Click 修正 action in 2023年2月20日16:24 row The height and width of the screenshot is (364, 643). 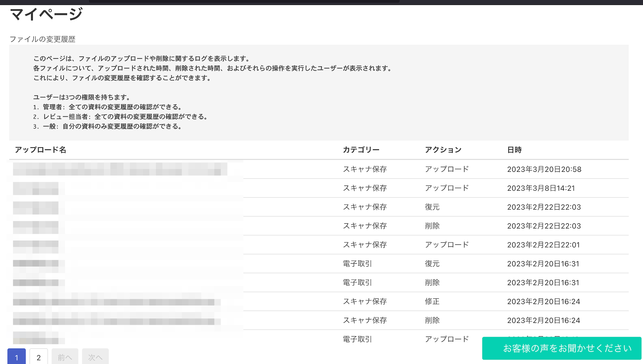point(432,301)
